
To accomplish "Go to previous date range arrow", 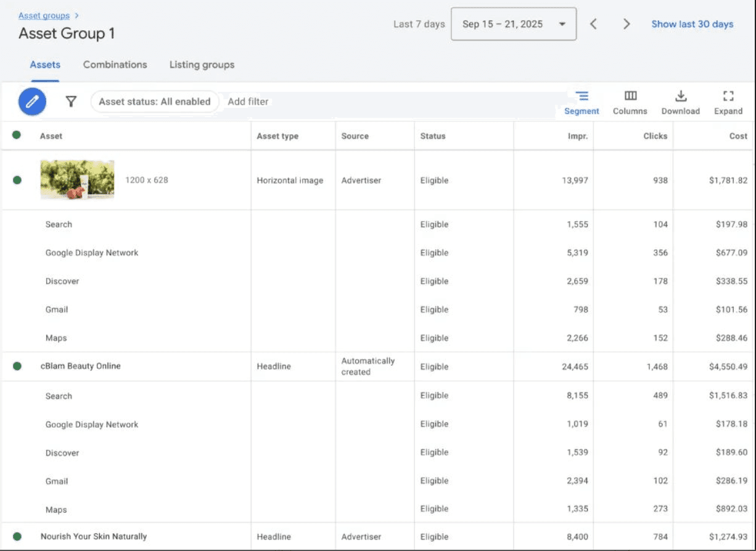I will (593, 24).
